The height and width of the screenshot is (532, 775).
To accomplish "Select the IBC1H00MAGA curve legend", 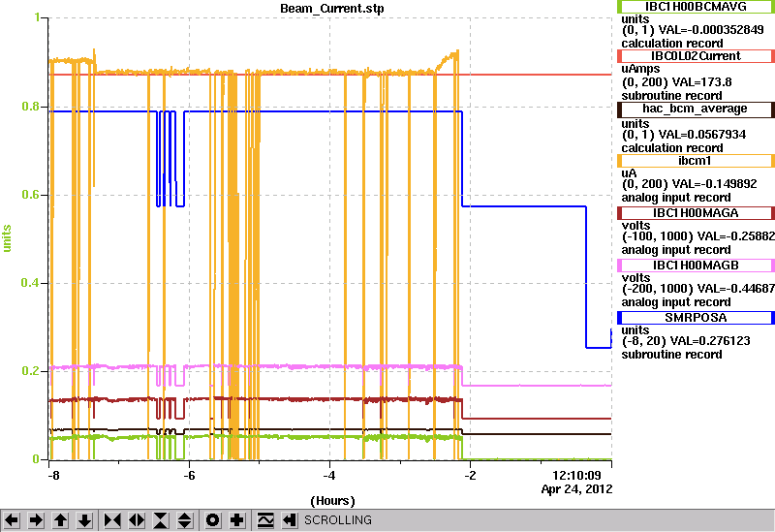I will pos(696,213).
